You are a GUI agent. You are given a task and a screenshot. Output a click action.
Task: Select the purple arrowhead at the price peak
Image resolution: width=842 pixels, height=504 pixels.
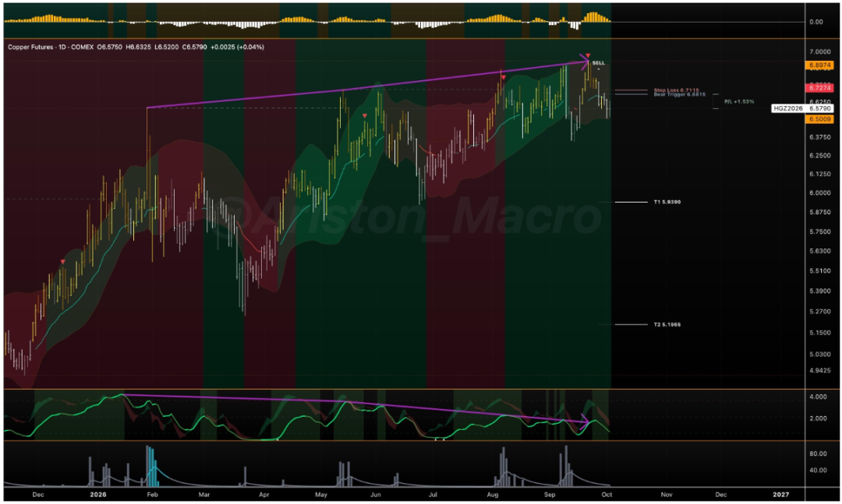[584, 58]
